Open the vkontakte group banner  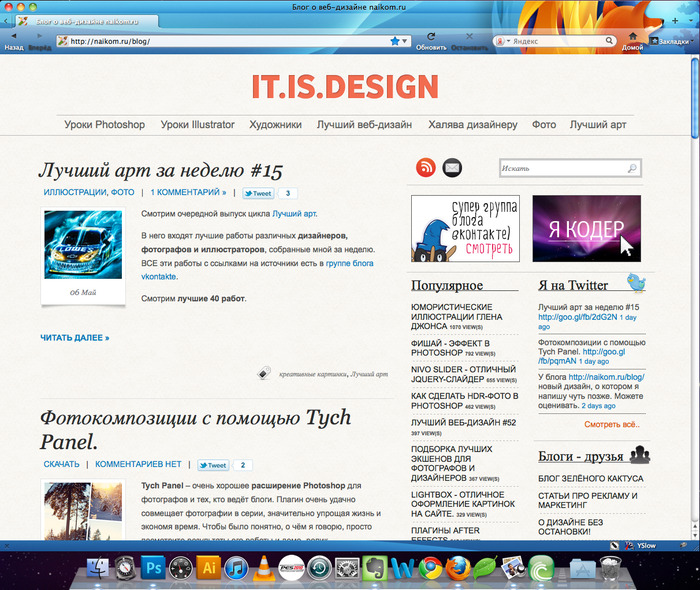(465, 229)
